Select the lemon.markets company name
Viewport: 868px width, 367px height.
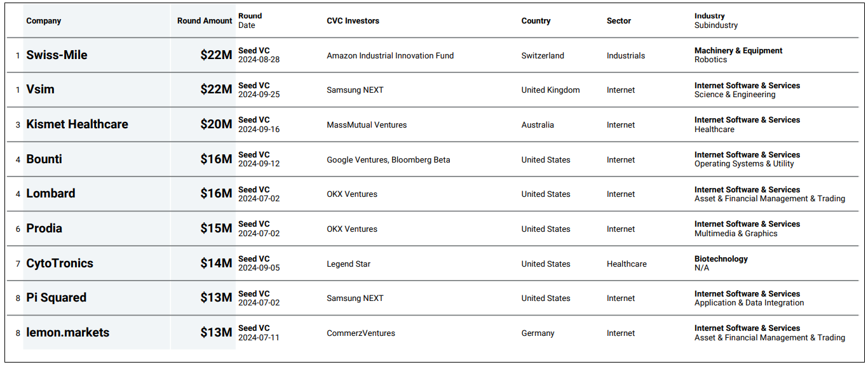[x=67, y=333]
